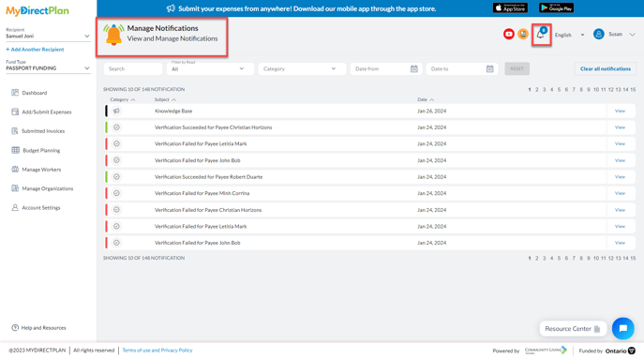Go to page 2 in top pagination
The image size is (644, 359).
pos(537,90)
